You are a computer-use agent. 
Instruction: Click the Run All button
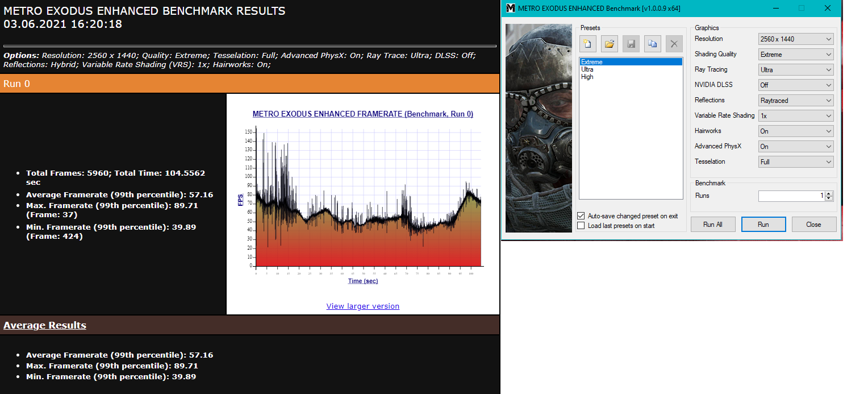[713, 224]
